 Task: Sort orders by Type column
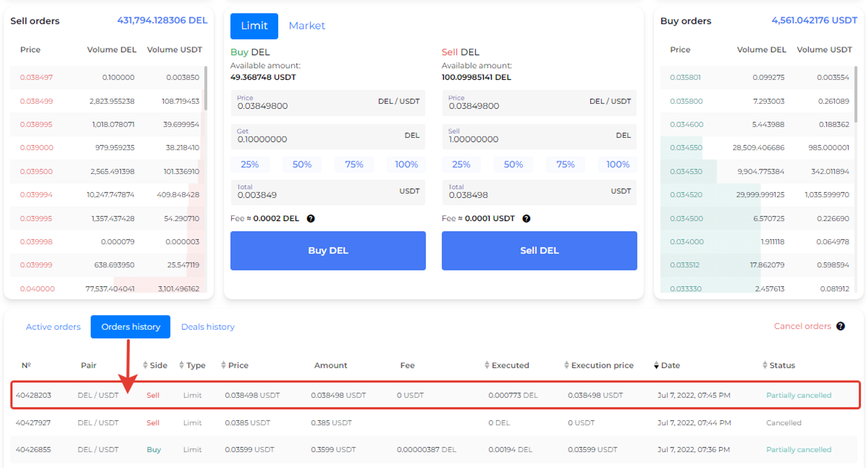point(192,365)
